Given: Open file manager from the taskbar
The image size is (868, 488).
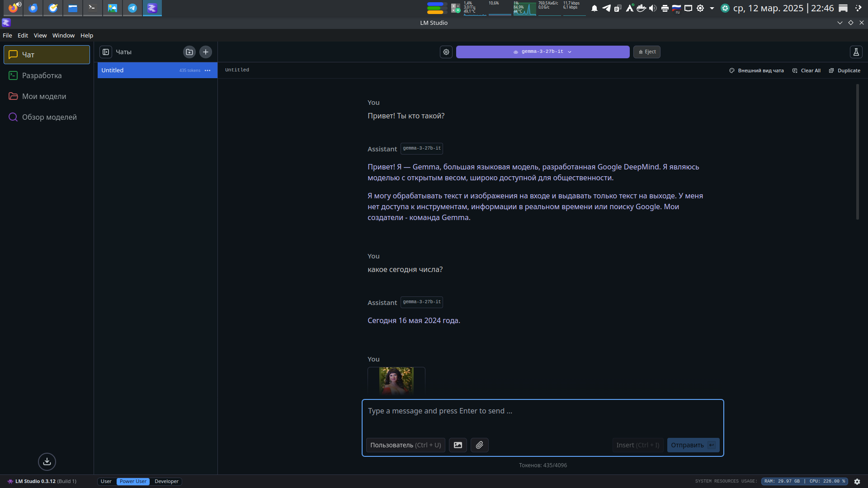Looking at the screenshot, I should point(73,8).
